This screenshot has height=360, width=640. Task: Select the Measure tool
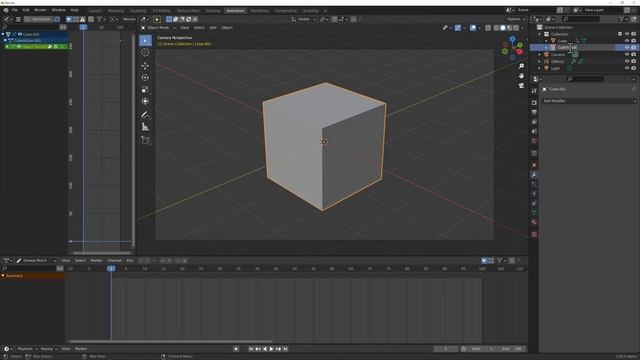pos(145,127)
